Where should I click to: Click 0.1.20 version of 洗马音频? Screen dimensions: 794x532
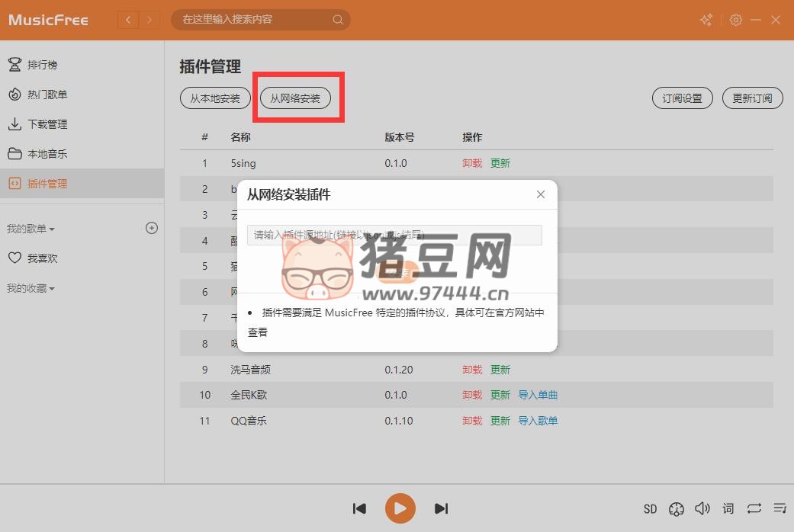click(398, 370)
